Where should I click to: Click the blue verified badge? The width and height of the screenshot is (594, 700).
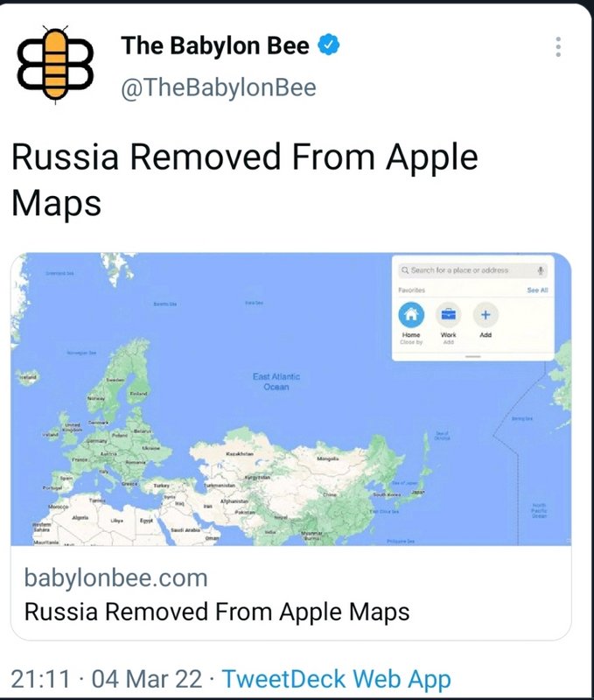[x=329, y=45]
